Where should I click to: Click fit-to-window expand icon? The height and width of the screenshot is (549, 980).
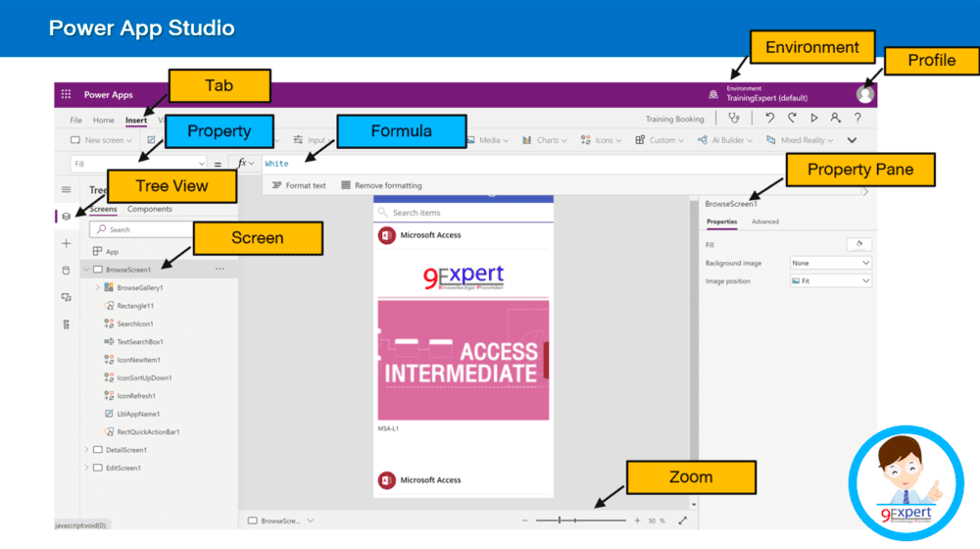click(x=682, y=521)
